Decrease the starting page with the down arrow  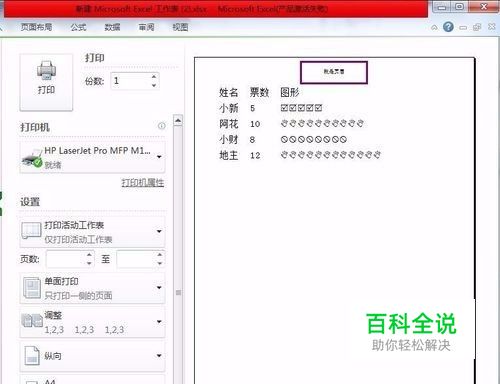89,263
